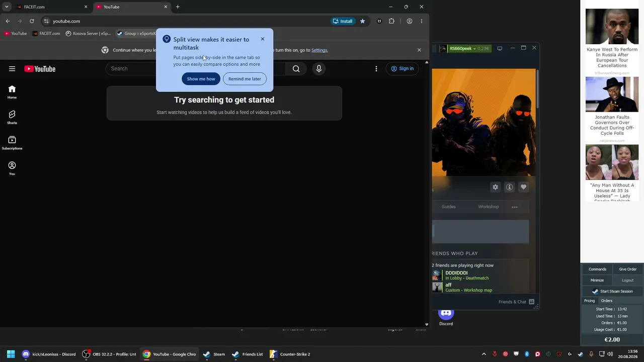The height and width of the screenshot is (362, 644).
Task: Switch to OBS in the taskbar
Action: click(x=109, y=354)
